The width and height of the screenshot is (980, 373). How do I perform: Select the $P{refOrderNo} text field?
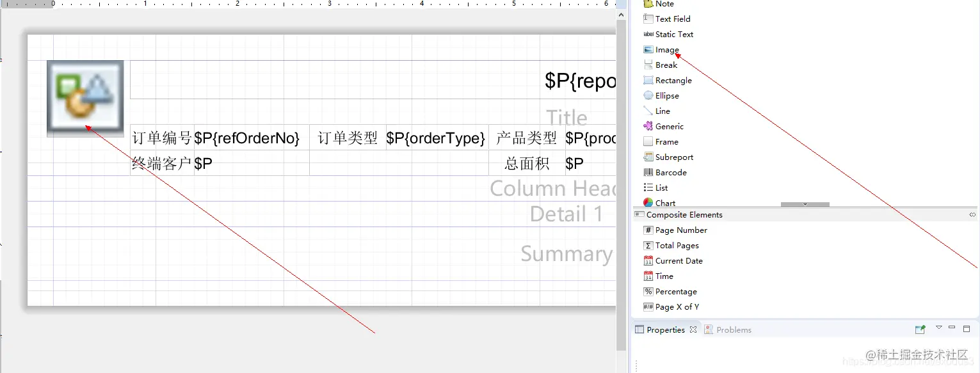click(252, 138)
